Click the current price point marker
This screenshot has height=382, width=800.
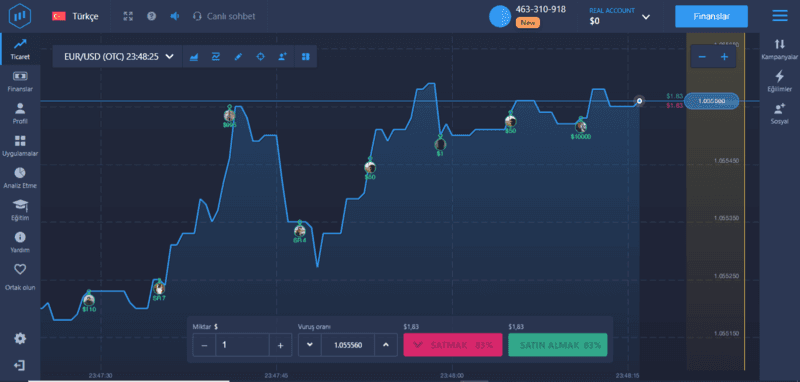[639, 101]
